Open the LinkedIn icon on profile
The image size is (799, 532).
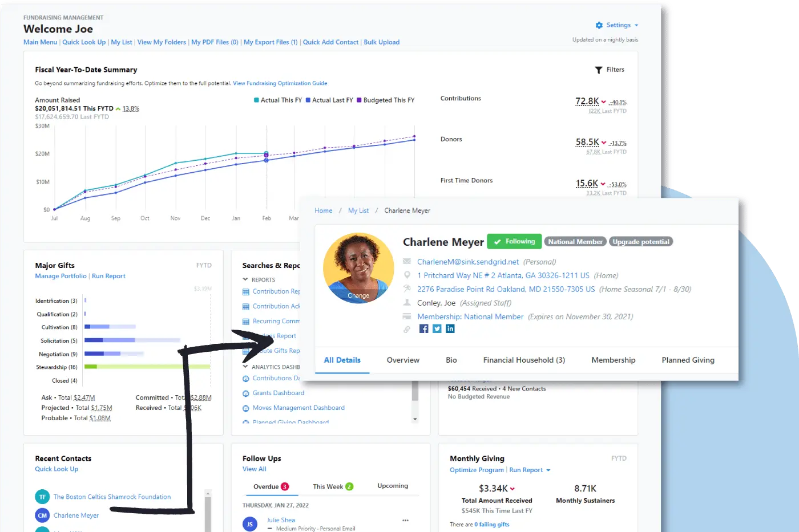point(450,329)
